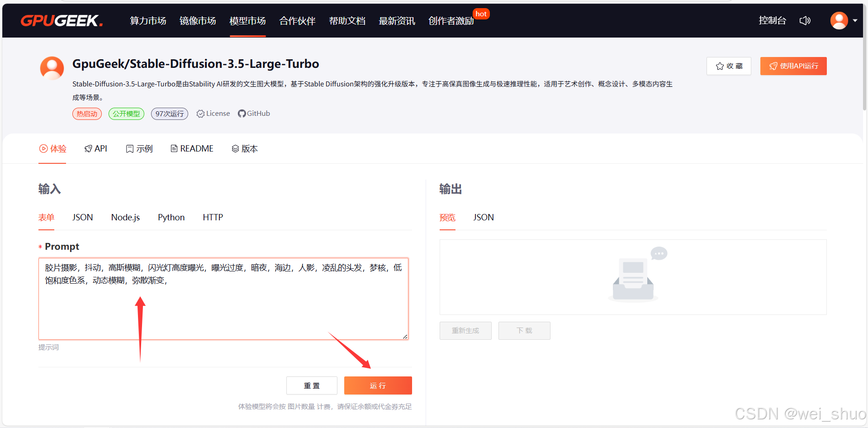Click the 收藏 favorite button
This screenshot has height=428, width=868.
coord(729,66)
